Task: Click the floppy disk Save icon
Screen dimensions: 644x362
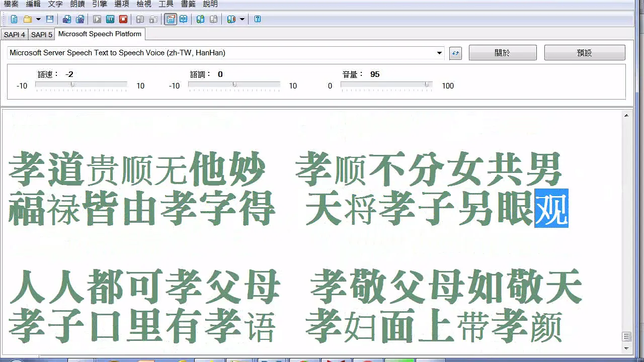Action: [x=49, y=19]
